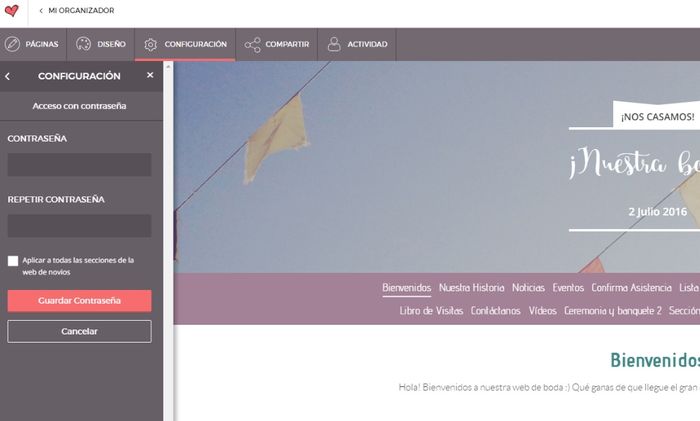Open the Páginas tab
The height and width of the screenshot is (421, 700).
tap(33, 44)
